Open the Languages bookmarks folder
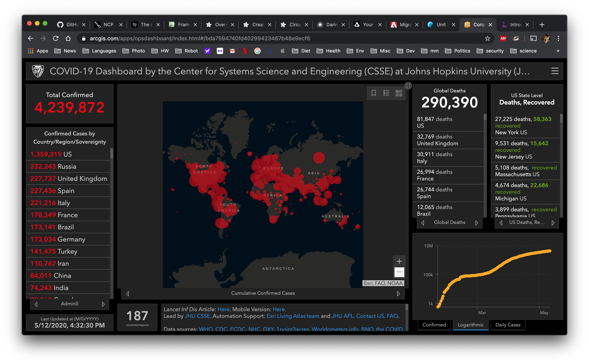This screenshot has height=364, width=589. (x=99, y=51)
